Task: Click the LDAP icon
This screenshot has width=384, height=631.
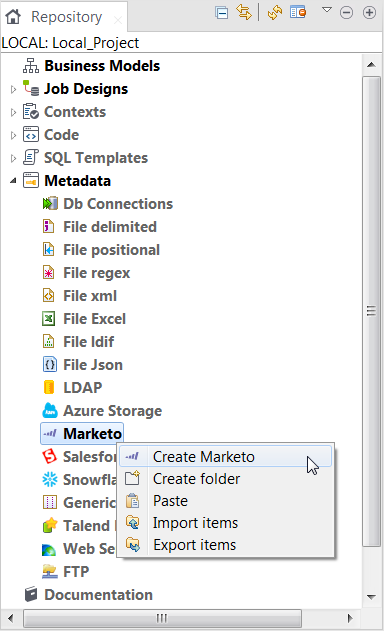Action: (49, 388)
